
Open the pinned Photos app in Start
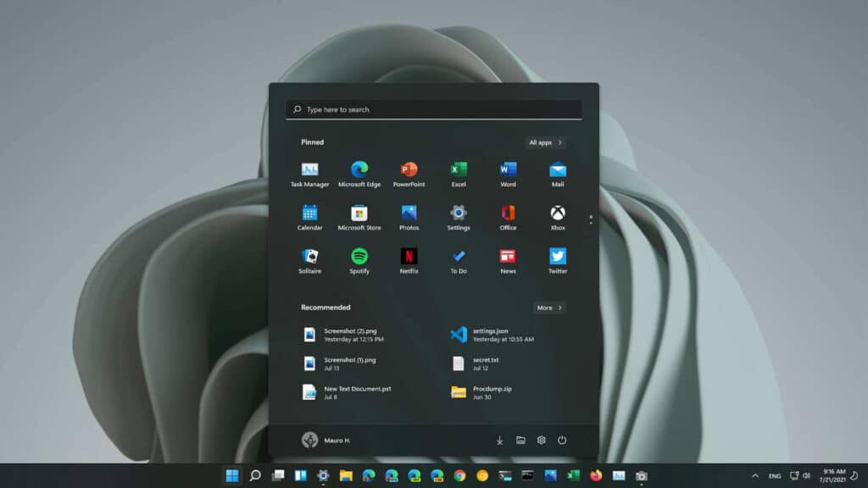tap(409, 218)
